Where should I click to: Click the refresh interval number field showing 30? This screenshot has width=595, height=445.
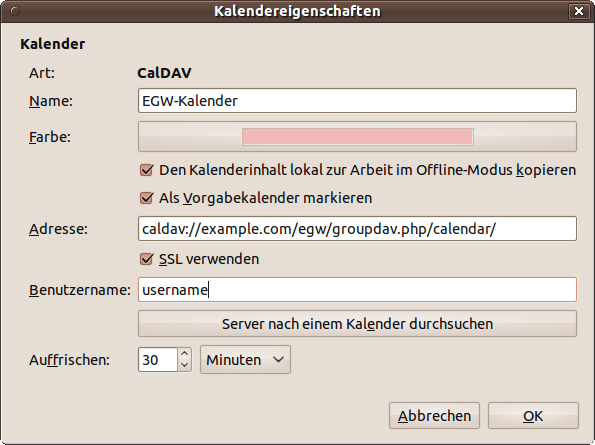[x=158, y=360]
